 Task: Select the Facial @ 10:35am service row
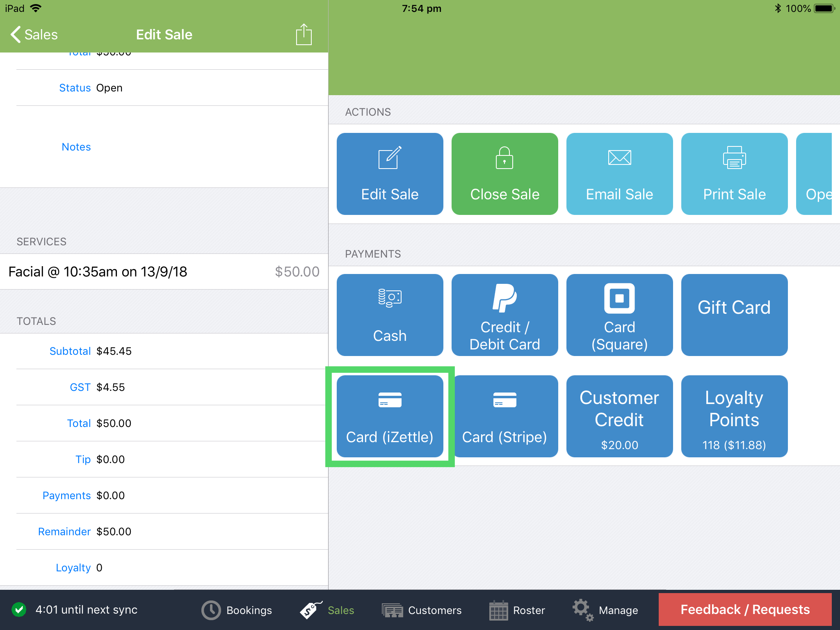click(x=164, y=272)
